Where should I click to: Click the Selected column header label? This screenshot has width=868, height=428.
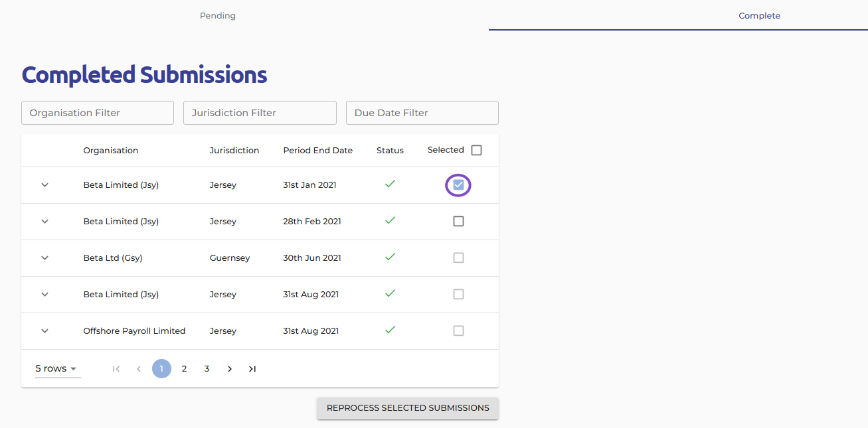click(x=446, y=150)
